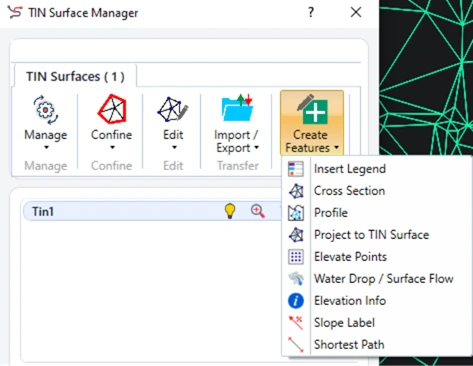
Task: Click the Elevate Points grid icon
Action: pyautogui.click(x=296, y=257)
